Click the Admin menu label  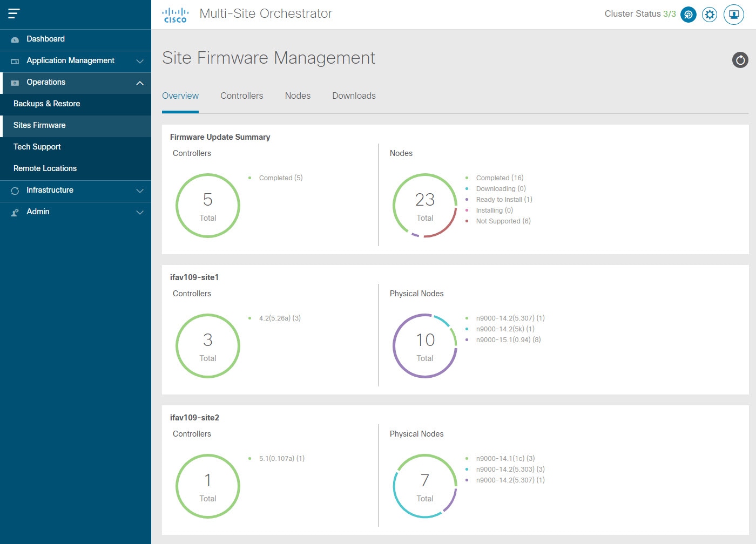pos(38,212)
